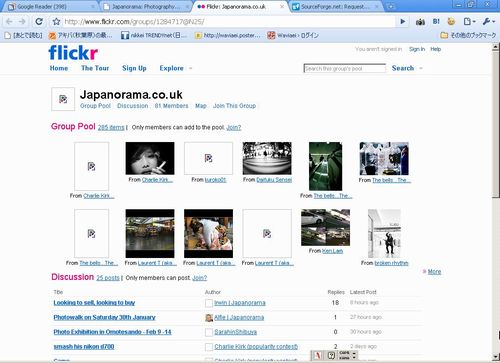Click the camera extension icon in the toolbar
This screenshot has width=500, height=363.
tap(420, 22)
